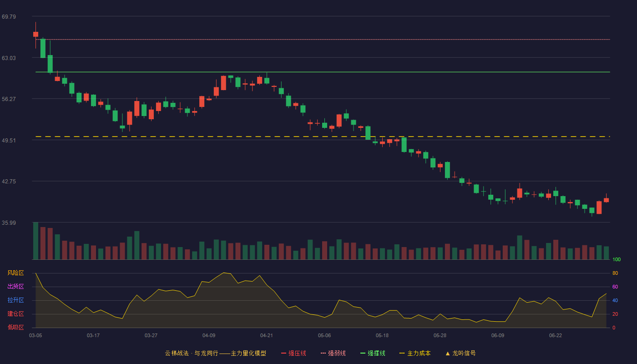Select the 出货区 zone label
Screen dimensions: 637x364
click(x=15, y=287)
